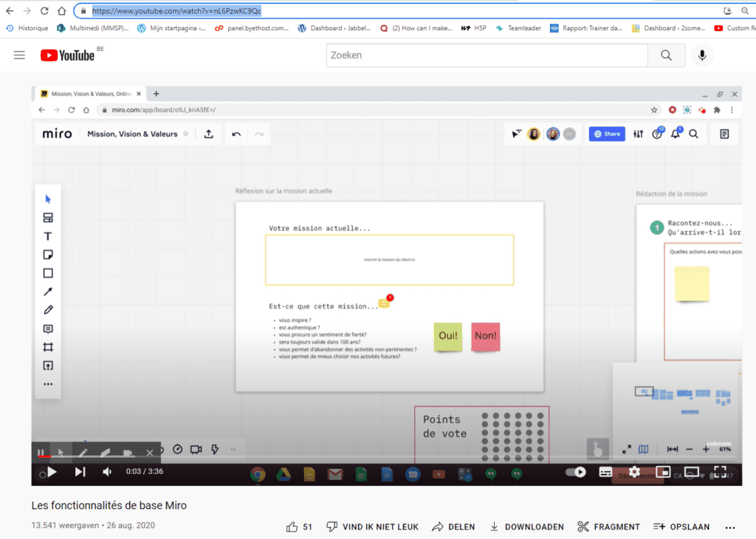The width and height of the screenshot is (756, 539).
Task: Mute the YouTube video volume
Action: coord(107,472)
